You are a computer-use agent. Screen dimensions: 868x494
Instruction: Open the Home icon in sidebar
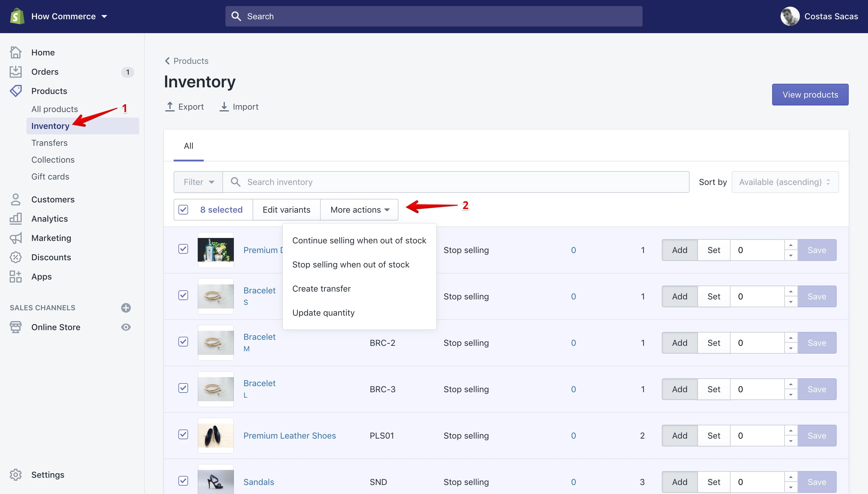click(16, 52)
